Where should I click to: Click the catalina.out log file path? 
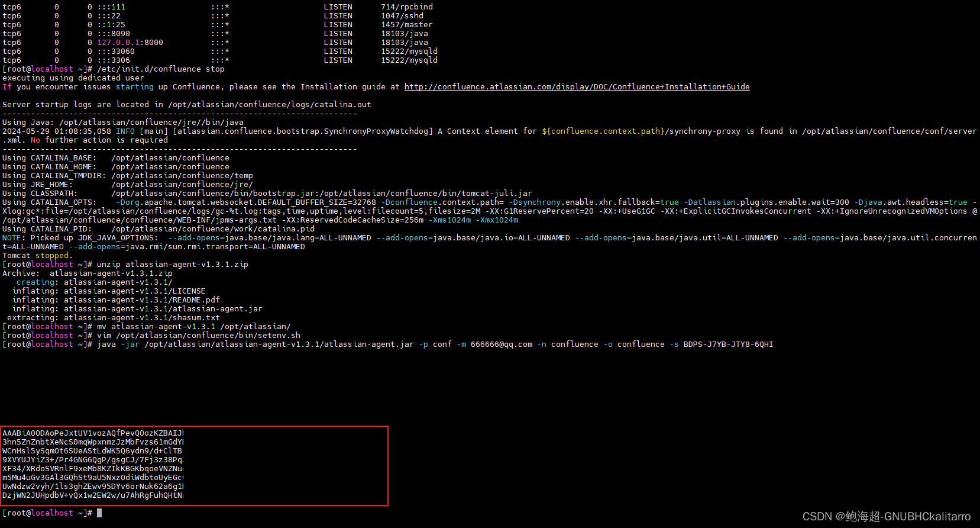click(270, 105)
